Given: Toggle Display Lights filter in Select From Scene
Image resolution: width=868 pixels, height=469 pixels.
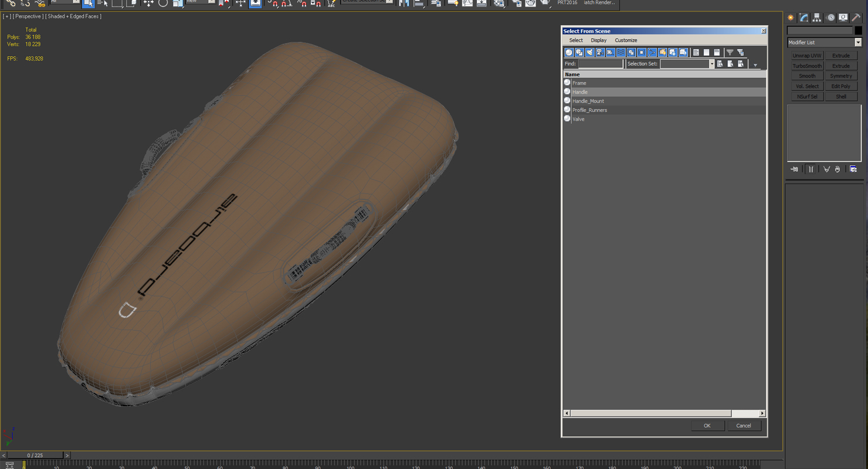Looking at the screenshot, I should (589, 53).
